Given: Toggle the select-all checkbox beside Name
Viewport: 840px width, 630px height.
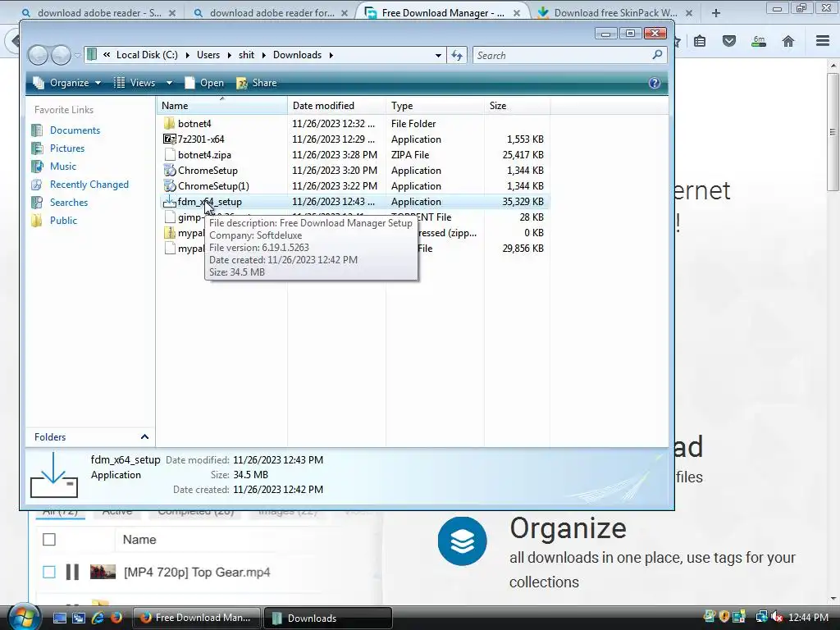Looking at the screenshot, I should (48, 540).
